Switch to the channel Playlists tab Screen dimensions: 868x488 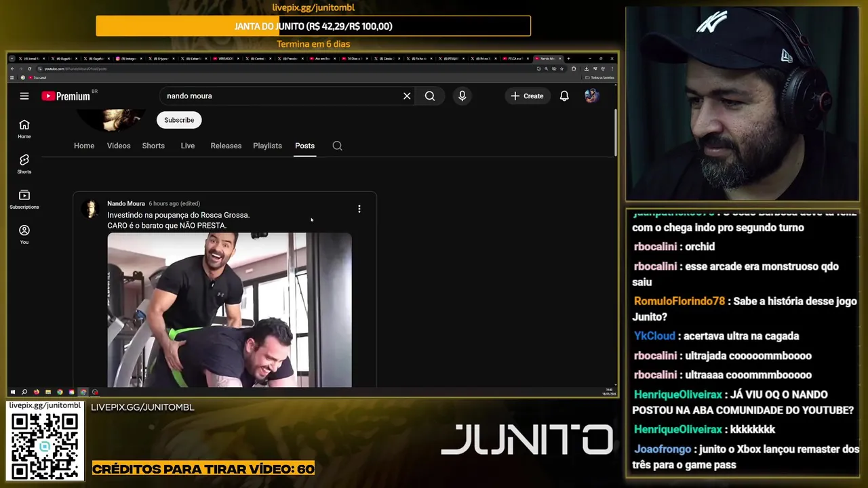pyautogui.click(x=267, y=146)
